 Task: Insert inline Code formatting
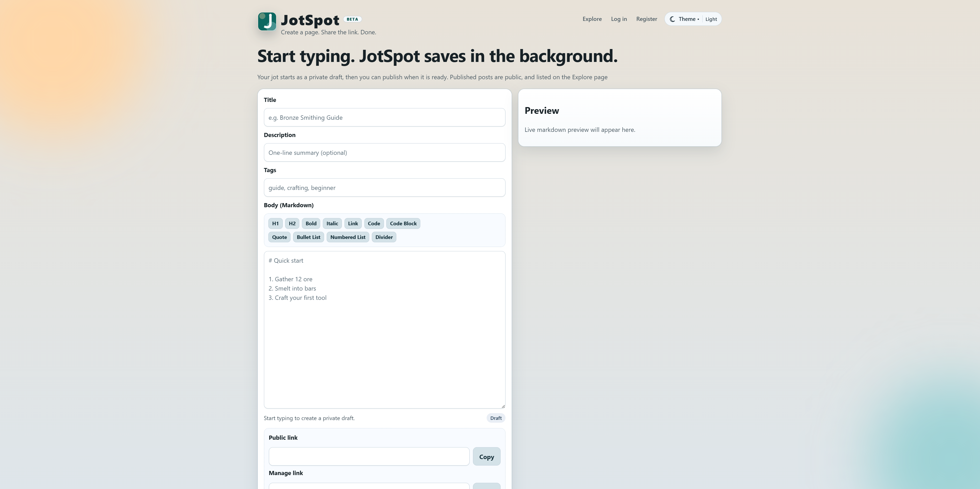click(x=374, y=223)
